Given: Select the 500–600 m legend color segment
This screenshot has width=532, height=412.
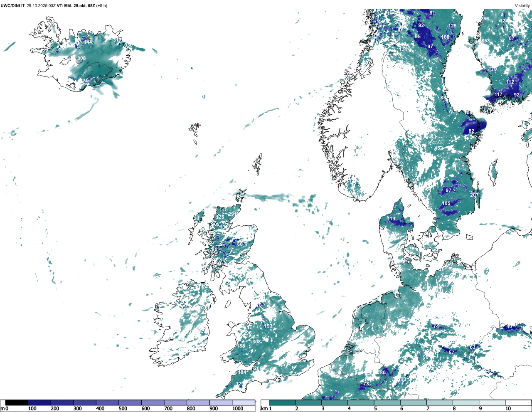Looking at the screenshot, I should (130, 402).
